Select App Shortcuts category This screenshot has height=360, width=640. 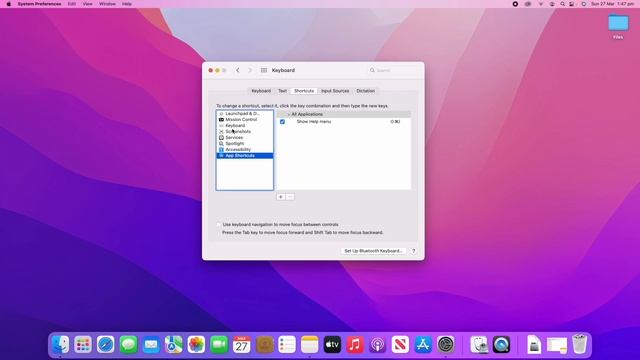click(x=245, y=156)
